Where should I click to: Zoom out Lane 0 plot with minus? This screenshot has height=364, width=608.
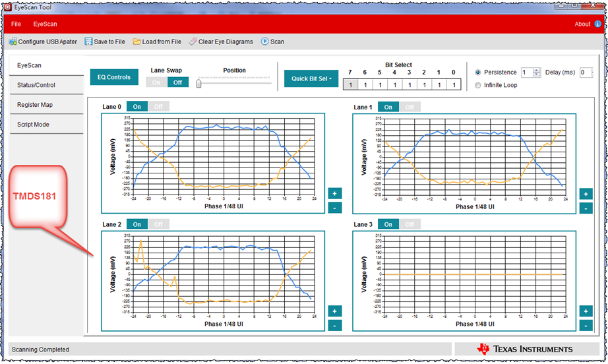pos(334,208)
